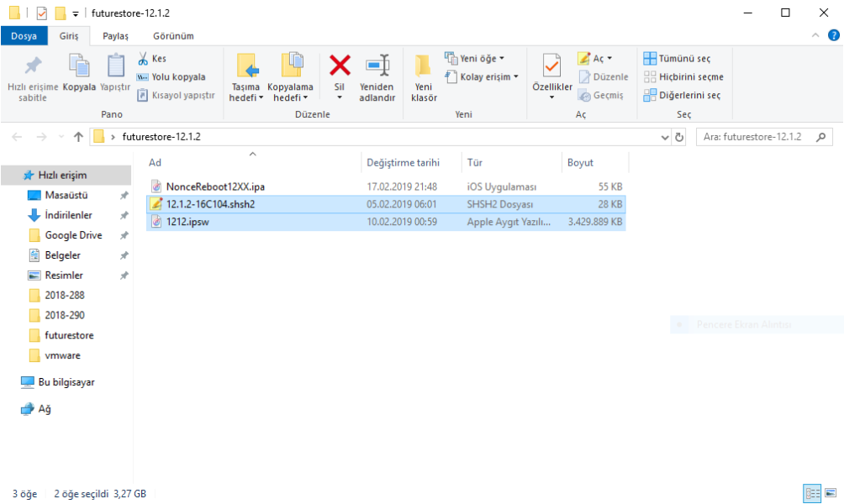
Task: Click the Yeni klasör folder icon
Action: [424, 66]
